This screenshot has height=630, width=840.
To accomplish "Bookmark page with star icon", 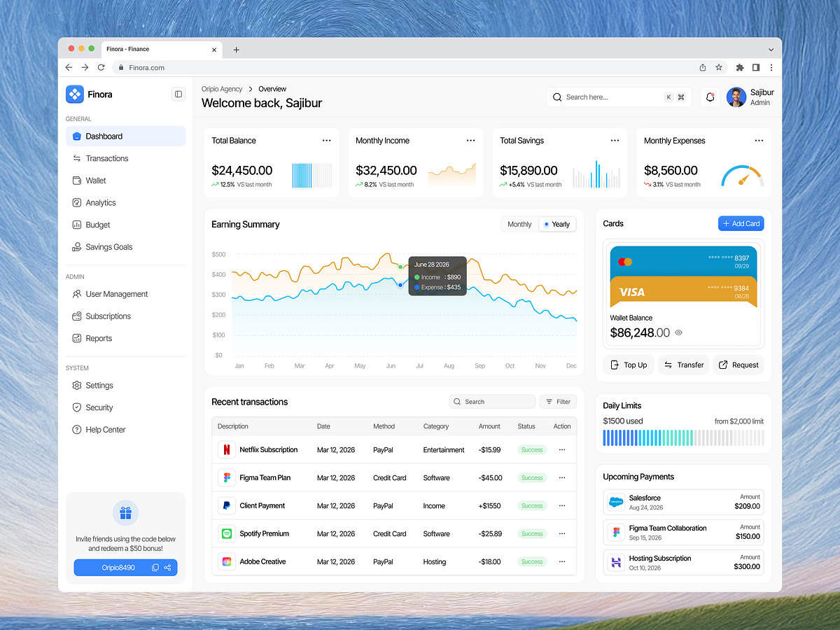I will [x=719, y=67].
